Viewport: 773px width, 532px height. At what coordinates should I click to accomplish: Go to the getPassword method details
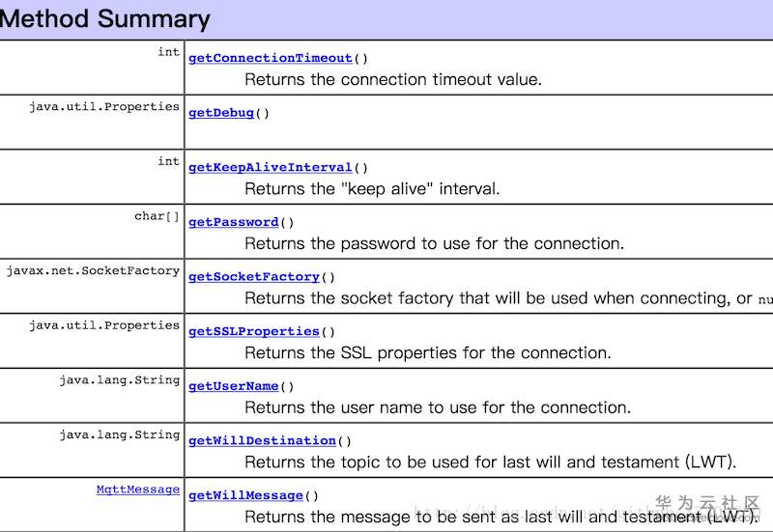233,222
